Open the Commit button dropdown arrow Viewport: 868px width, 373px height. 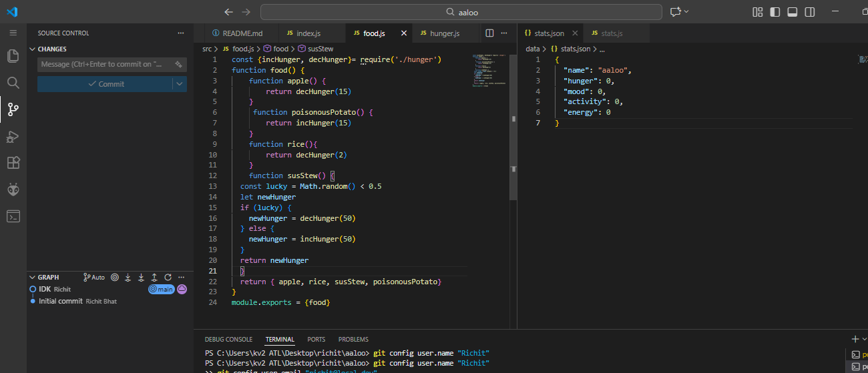179,84
